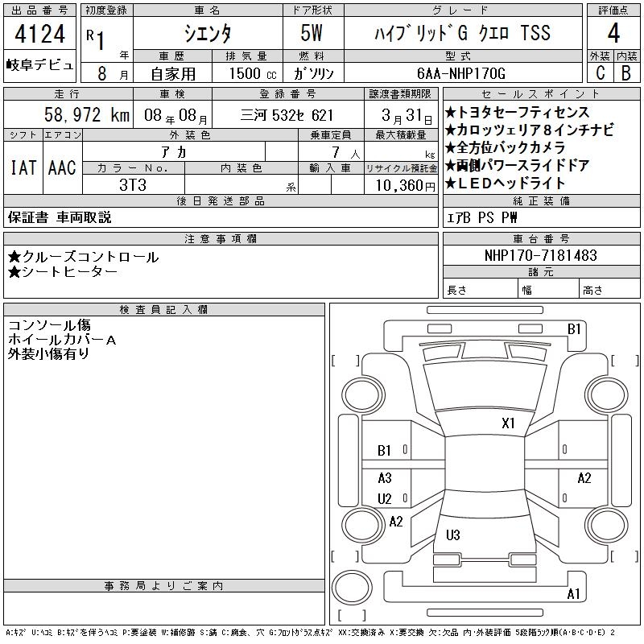Image resolution: width=644 pixels, height=644 pixels.
Task: Select the mileage value 58,972 km
Action: [87, 115]
